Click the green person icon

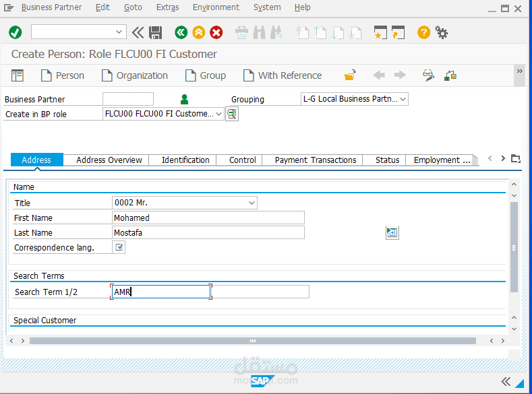(x=184, y=99)
